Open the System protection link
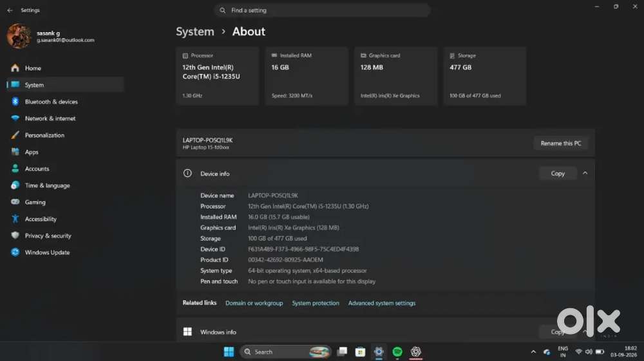644x361 pixels. click(x=316, y=303)
